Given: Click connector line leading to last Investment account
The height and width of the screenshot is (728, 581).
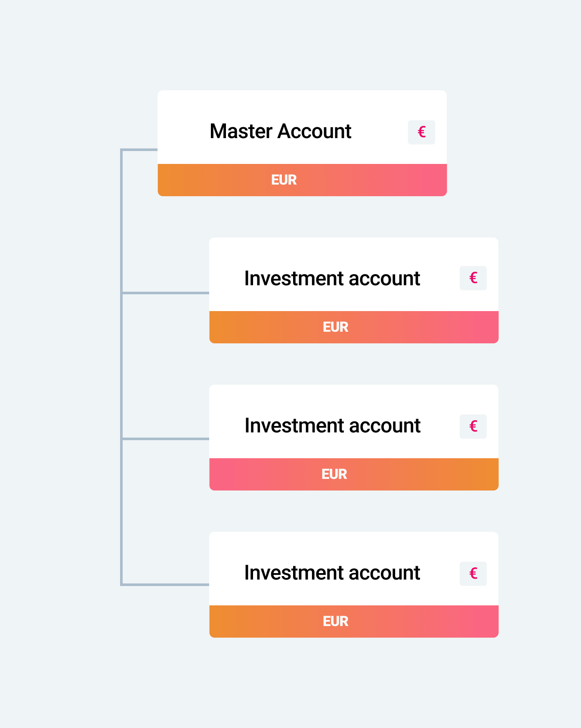Looking at the screenshot, I should coord(166,584).
